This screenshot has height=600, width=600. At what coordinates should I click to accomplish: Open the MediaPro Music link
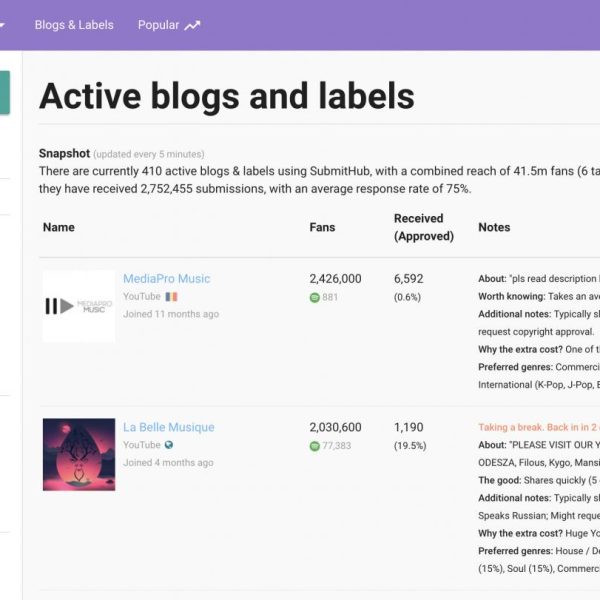(x=166, y=279)
